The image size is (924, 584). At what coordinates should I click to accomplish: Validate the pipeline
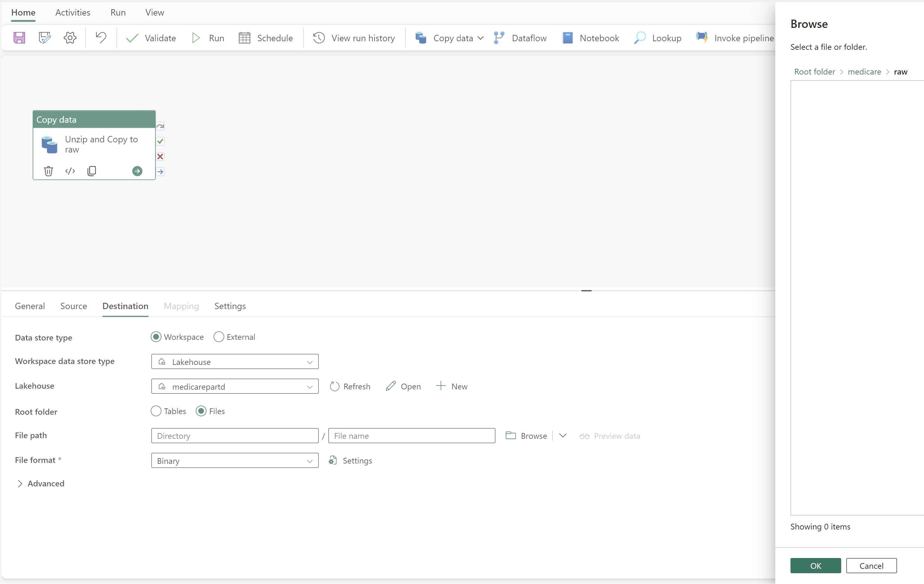click(x=151, y=38)
